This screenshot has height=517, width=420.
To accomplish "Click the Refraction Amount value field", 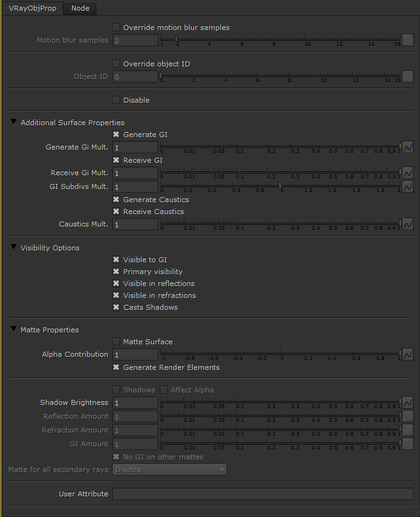I will click(x=135, y=430).
